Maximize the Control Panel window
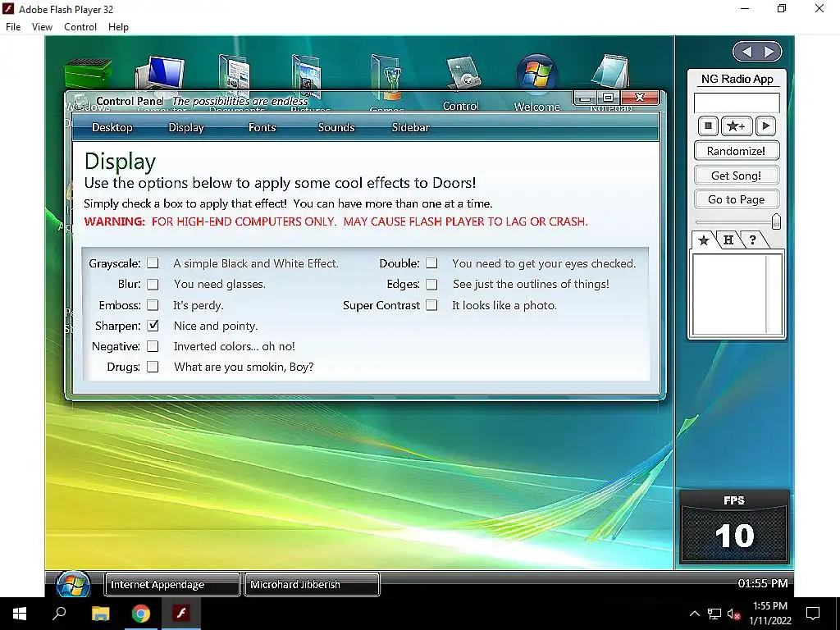840x630 pixels. (x=609, y=98)
